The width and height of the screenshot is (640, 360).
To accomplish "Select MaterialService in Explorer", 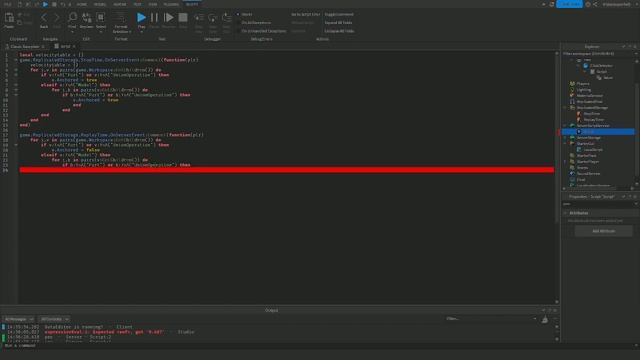I will [x=589, y=96].
